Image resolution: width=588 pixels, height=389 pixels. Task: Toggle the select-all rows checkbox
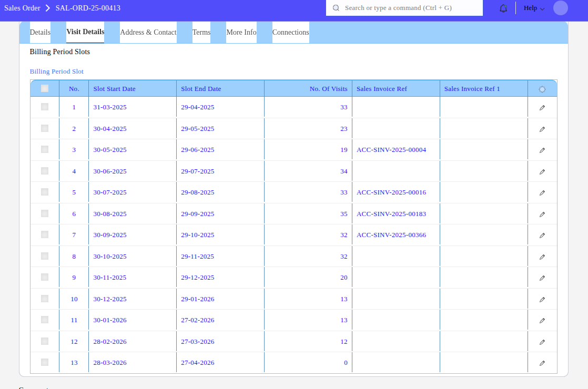pyautogui.click(x=45, y=88)
